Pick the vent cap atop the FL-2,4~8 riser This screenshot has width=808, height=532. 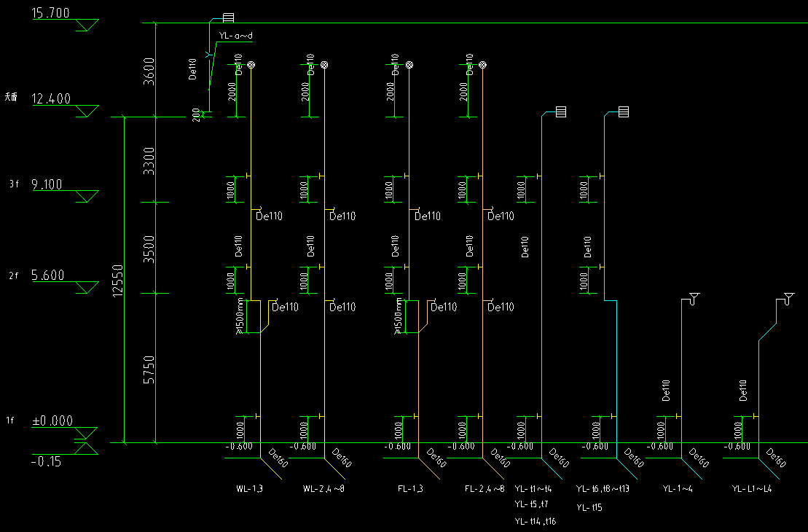coord(482,66)
